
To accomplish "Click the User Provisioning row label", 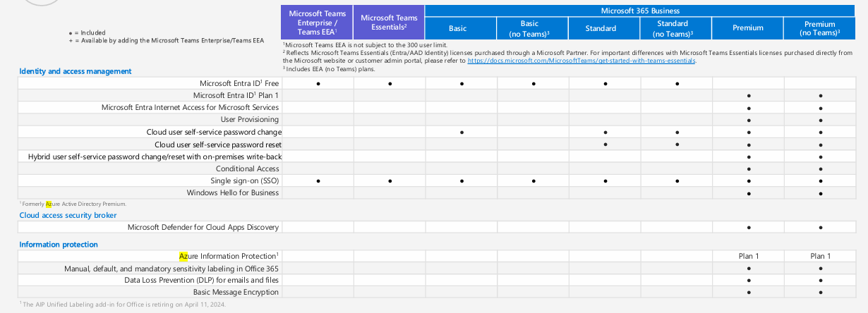I will pos(250,119).
